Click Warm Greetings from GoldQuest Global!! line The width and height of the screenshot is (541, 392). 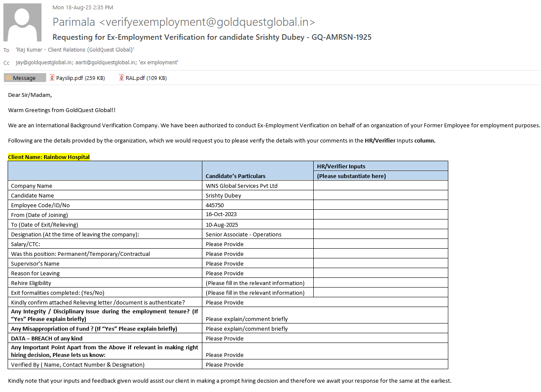point(61,110)
